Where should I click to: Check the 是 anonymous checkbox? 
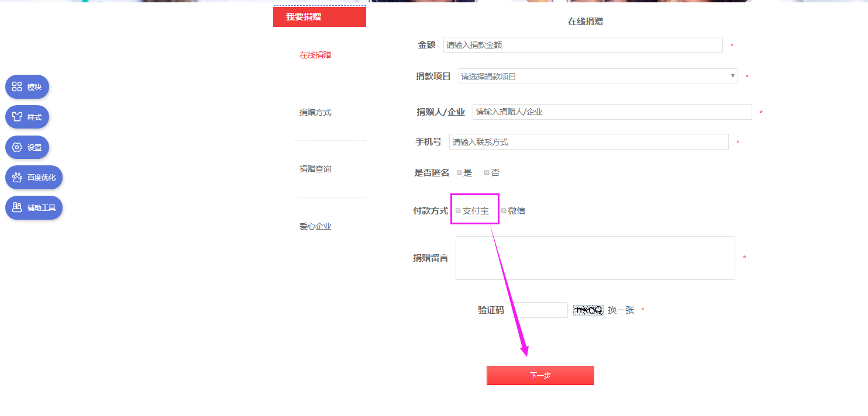point(459,173)
